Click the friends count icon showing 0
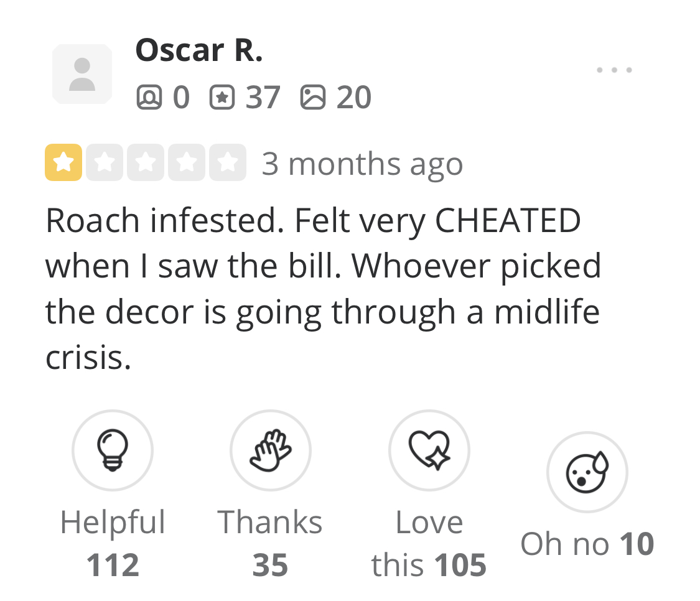 point(149,97)
